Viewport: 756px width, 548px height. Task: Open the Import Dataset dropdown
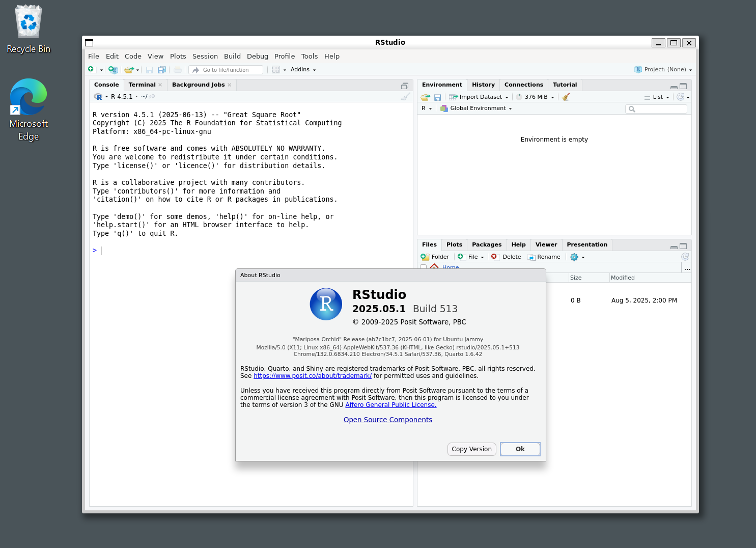coord(479,97)
